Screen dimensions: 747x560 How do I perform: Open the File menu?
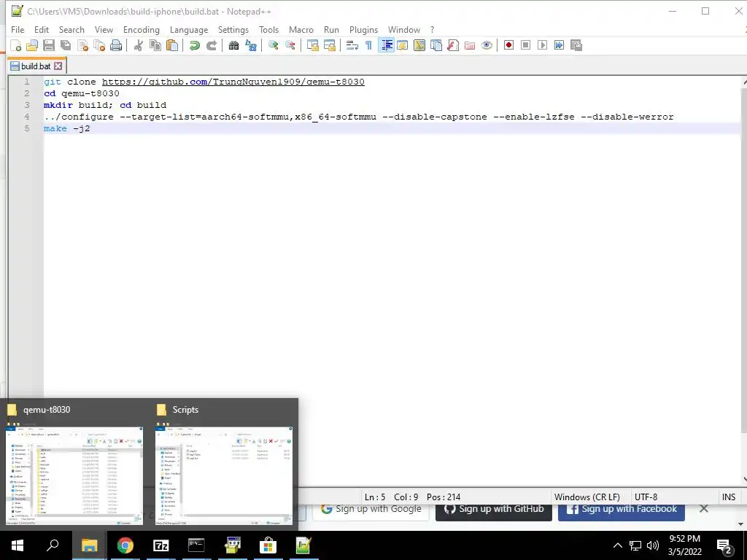point(18,29)
